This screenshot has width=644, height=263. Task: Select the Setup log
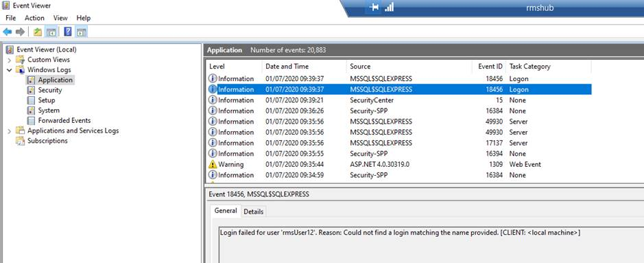pyautogui.click(x=47, y=100)
